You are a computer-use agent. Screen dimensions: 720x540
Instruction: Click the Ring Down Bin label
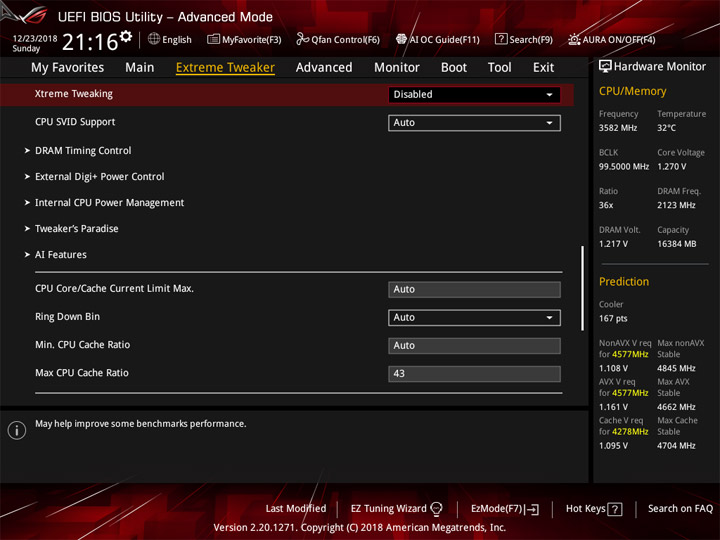(x=68, y=316)
